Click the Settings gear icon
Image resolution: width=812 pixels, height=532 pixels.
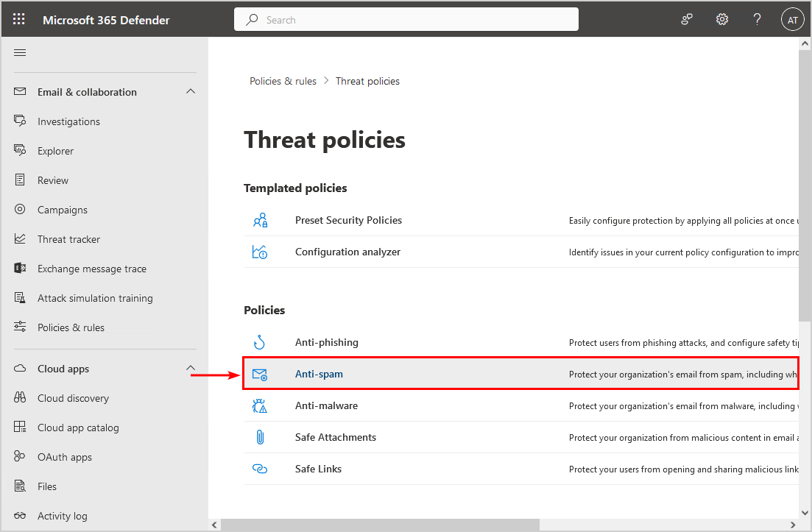(721, 20)
